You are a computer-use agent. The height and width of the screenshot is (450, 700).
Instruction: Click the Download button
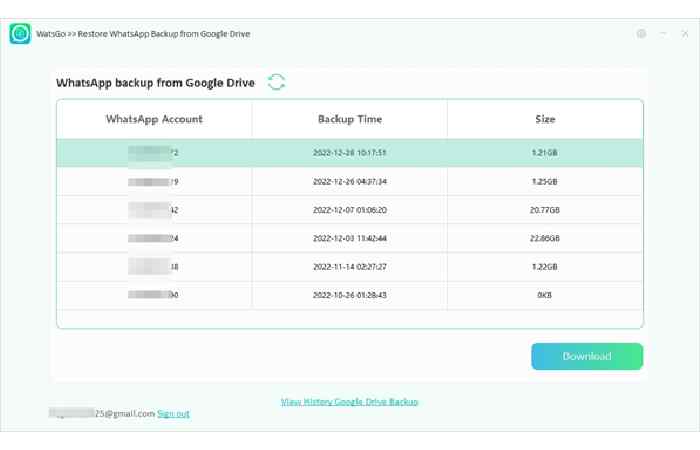pyautogui.click(x=587, y=356)
